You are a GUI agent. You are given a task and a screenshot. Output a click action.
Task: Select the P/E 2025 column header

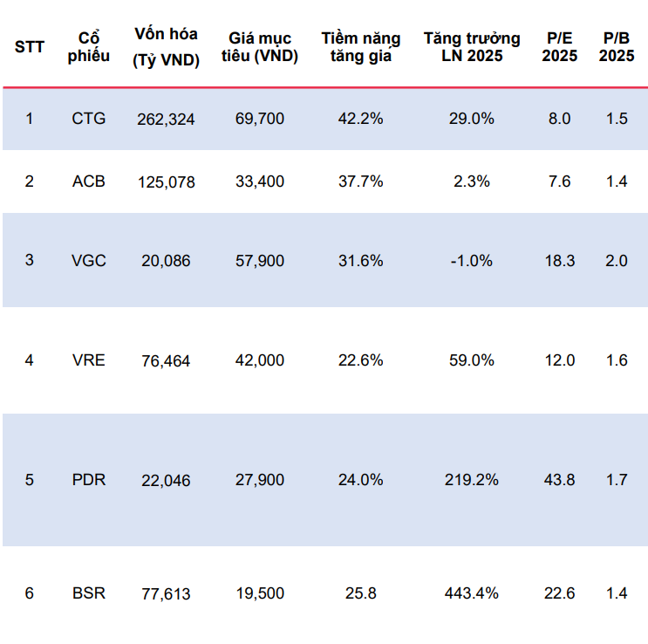[x=560, y=47]
